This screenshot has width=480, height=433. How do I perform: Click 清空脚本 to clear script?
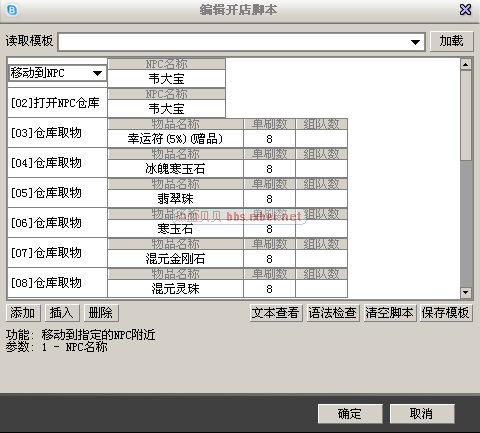tap(389, 313)
